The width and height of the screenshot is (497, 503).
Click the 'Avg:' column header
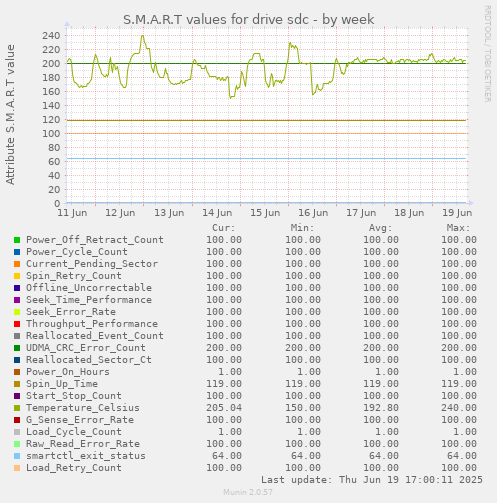[380, 228]
